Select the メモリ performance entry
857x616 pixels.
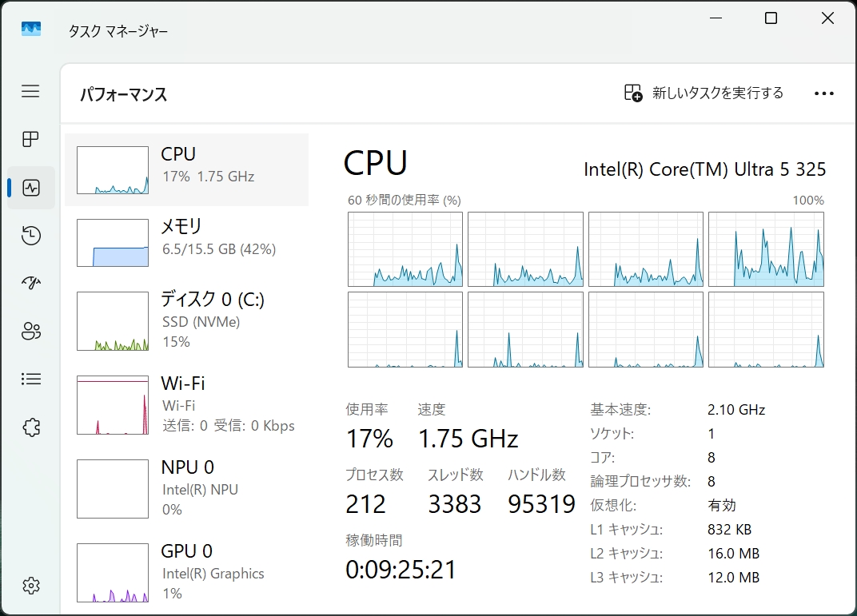pyautogui.click(x=186, y=242)
